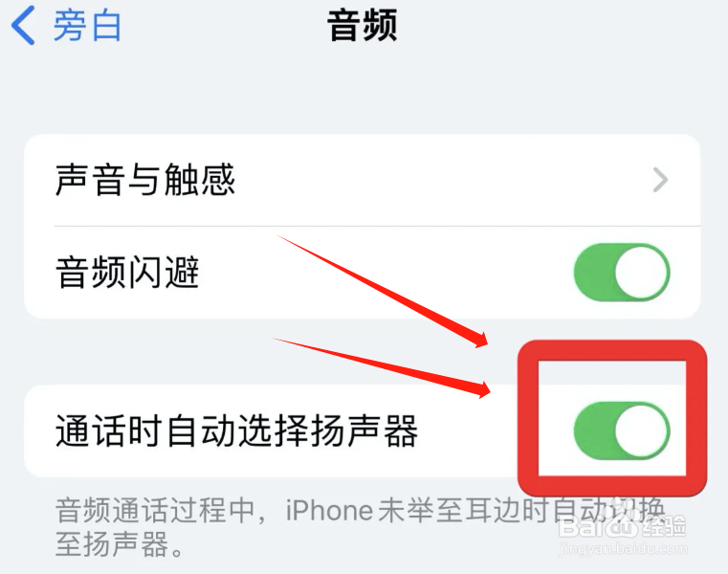Click the green track of speaker auto-select switch
Viewport: 728px width, 574px height.
pyautogui.click(x=594, y=430)
